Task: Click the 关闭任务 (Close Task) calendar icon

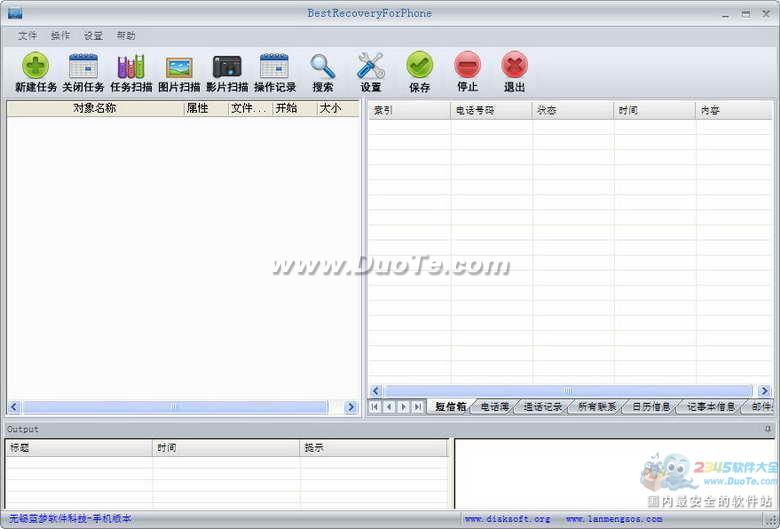Action: [x=83, y=66]
